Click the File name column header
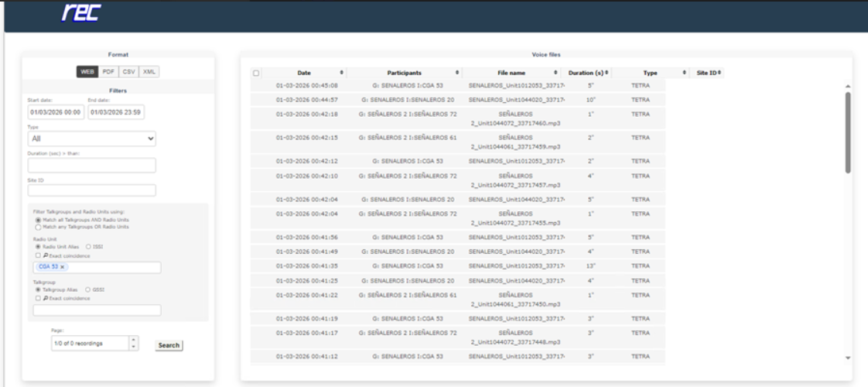Screen dimensions: 868x387 coord(511,73)
